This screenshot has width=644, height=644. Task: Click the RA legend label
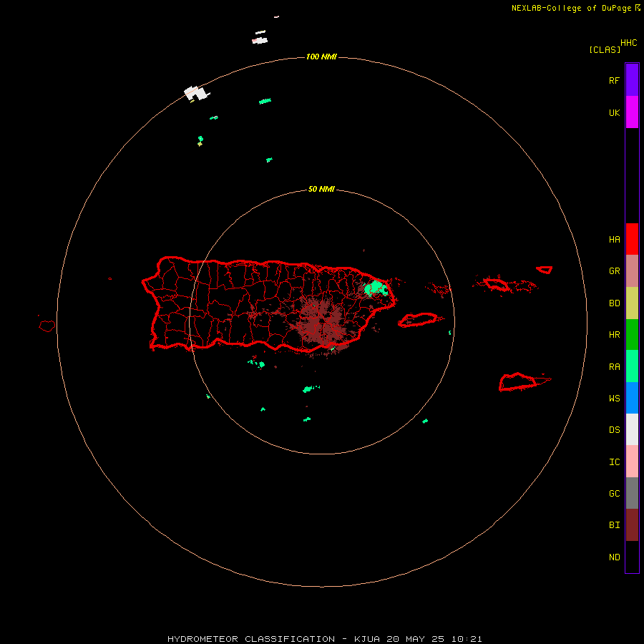[x=614, y=367]
